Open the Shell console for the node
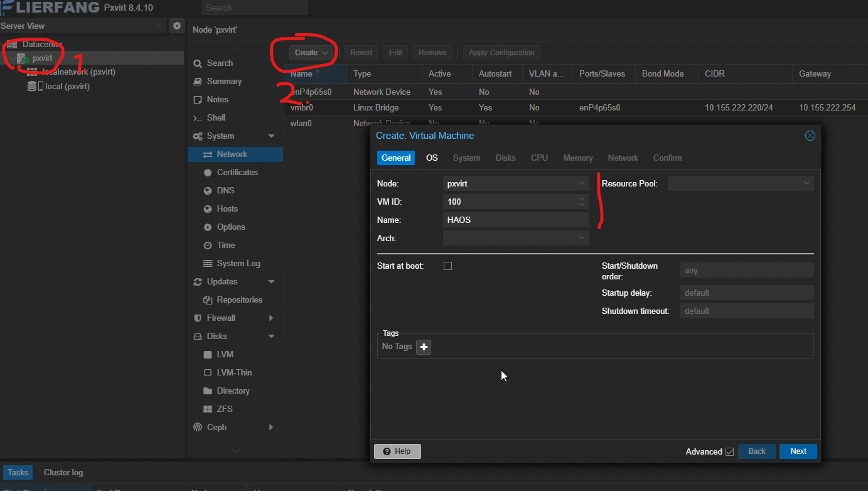 tap(216, 117)
